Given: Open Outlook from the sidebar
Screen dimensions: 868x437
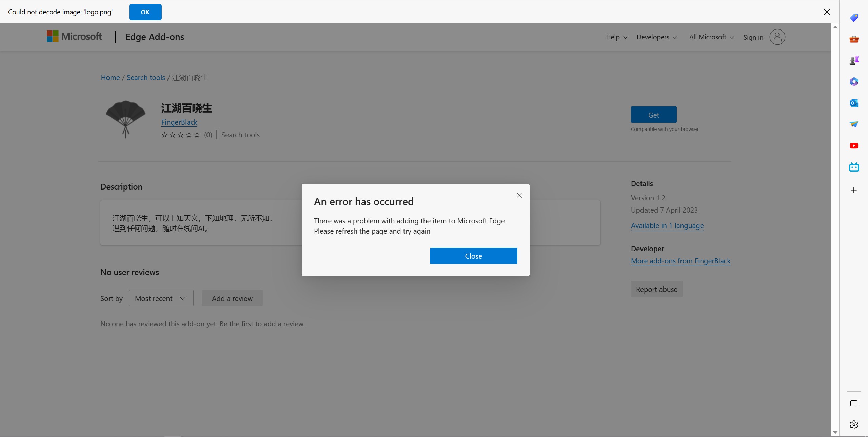Looking at the screenshot, I should pyautogui.click(x=854, y=103).
